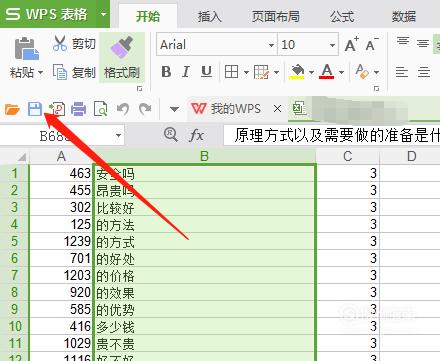Click cell containing 1239
The height and width of the screenshot is (361, 440).
pos(61,241)
